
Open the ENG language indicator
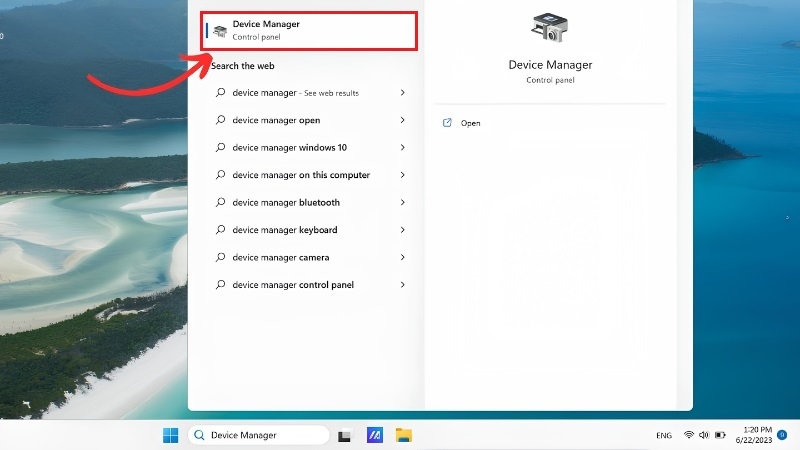pyautogui.click(x=664, y=435)
